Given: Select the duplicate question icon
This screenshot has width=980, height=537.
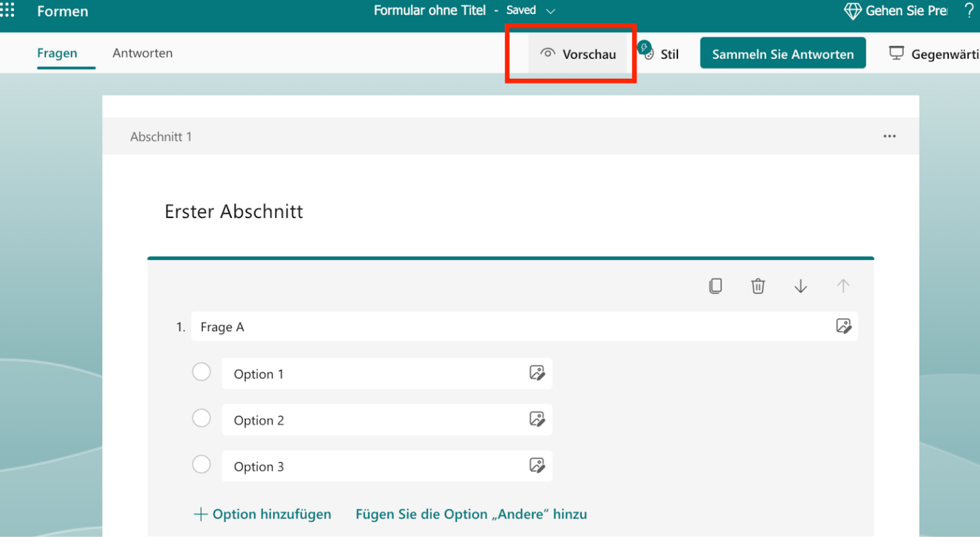Looking at the screenshot, I should (715, 286).
